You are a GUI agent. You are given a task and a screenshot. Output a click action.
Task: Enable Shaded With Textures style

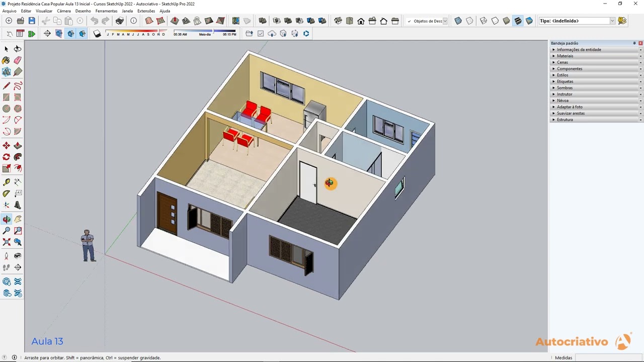click(x=518, y=21)
